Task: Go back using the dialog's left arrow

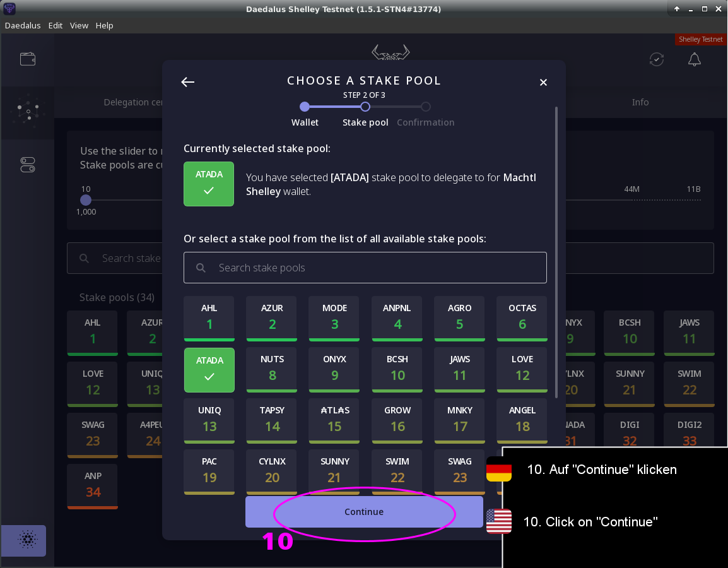Action: tap(187, 82)
